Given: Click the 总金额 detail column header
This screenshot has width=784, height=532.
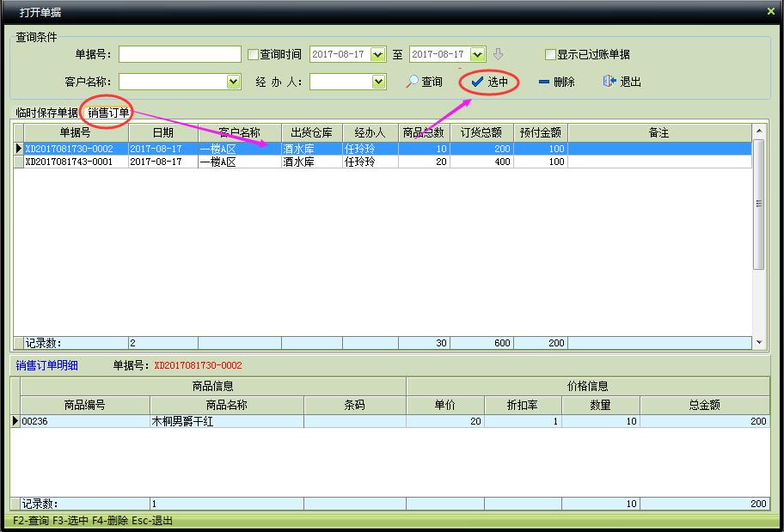Looking at the screenshot, I should 705,405.
